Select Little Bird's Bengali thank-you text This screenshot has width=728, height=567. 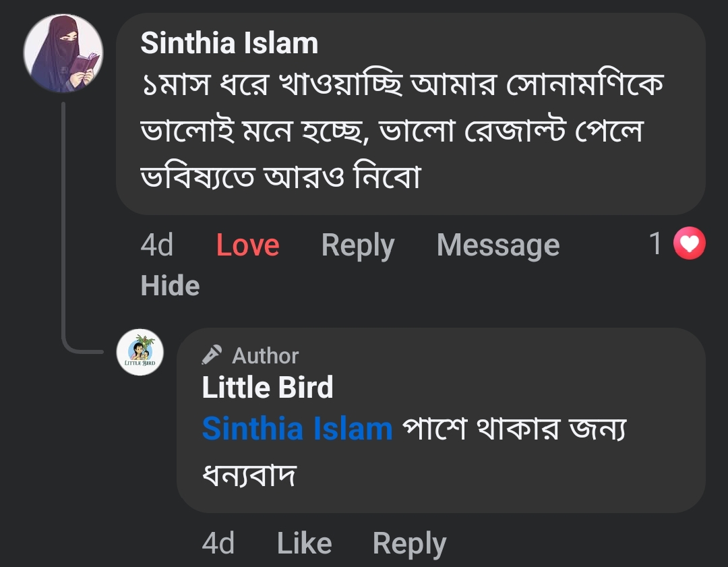click(x=514, y=429)
